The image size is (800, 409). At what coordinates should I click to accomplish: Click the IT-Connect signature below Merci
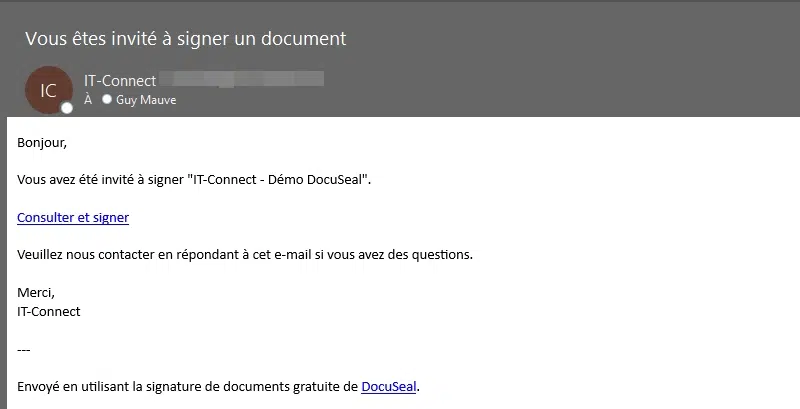click(x=49, y=311)
